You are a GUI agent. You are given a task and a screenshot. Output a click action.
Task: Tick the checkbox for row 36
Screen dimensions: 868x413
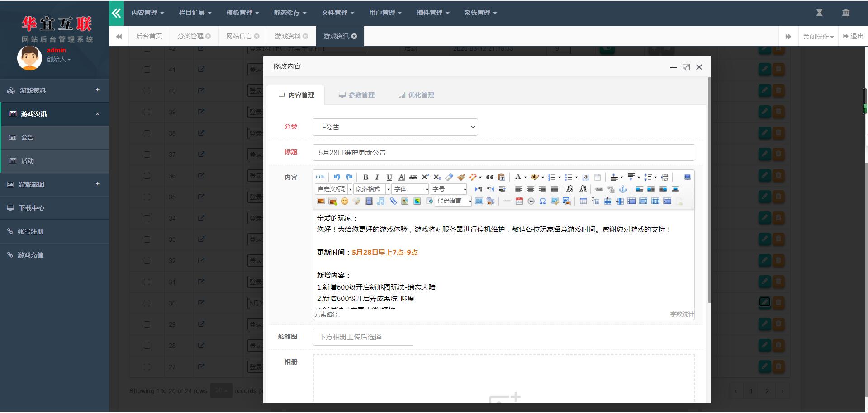coord(147,176)
